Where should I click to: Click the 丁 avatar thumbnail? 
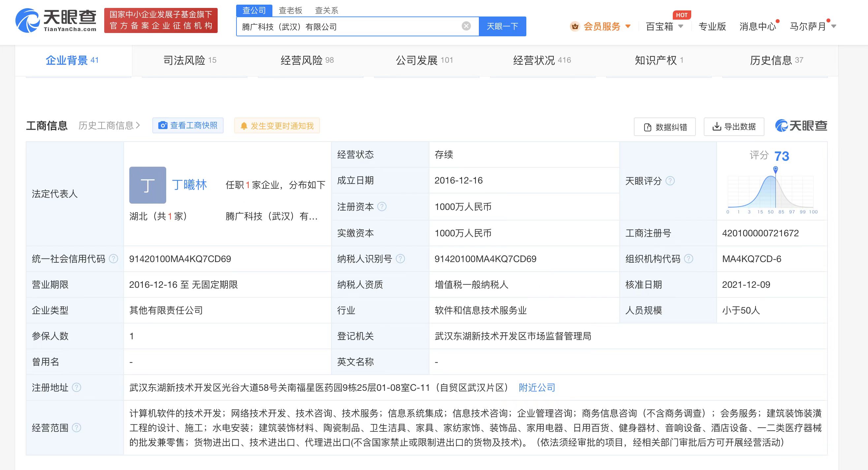[x=148, y=185]
